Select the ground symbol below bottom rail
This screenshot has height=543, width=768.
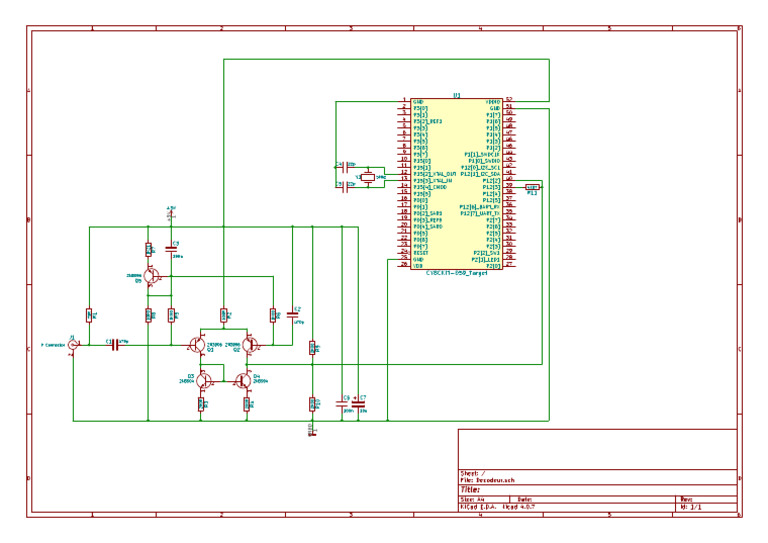(x=312, y=430)
